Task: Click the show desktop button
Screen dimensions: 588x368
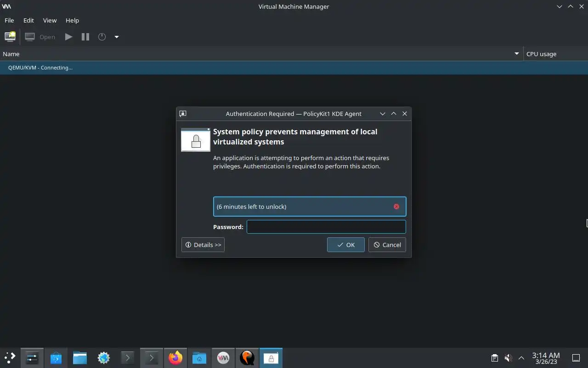Action: [x=576, y=358]
